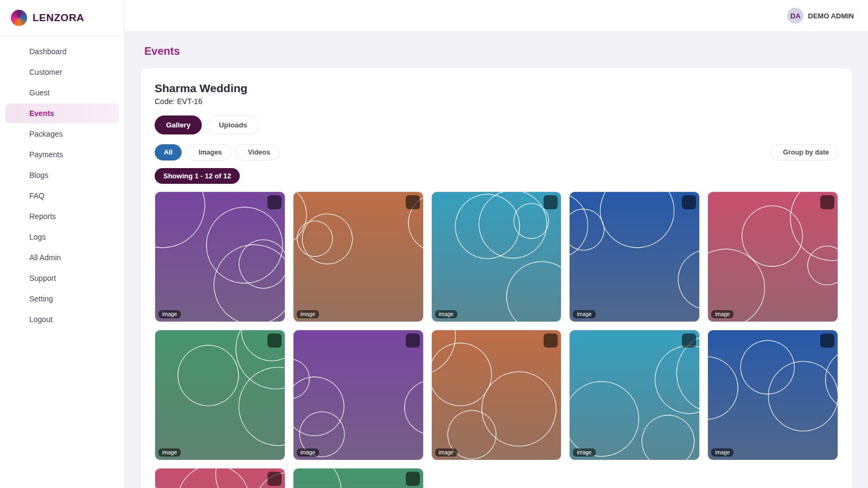The height and width of the screenshot is (488, 868).
Task: Switch to the Gallery tab
Action: click(178, 125)
